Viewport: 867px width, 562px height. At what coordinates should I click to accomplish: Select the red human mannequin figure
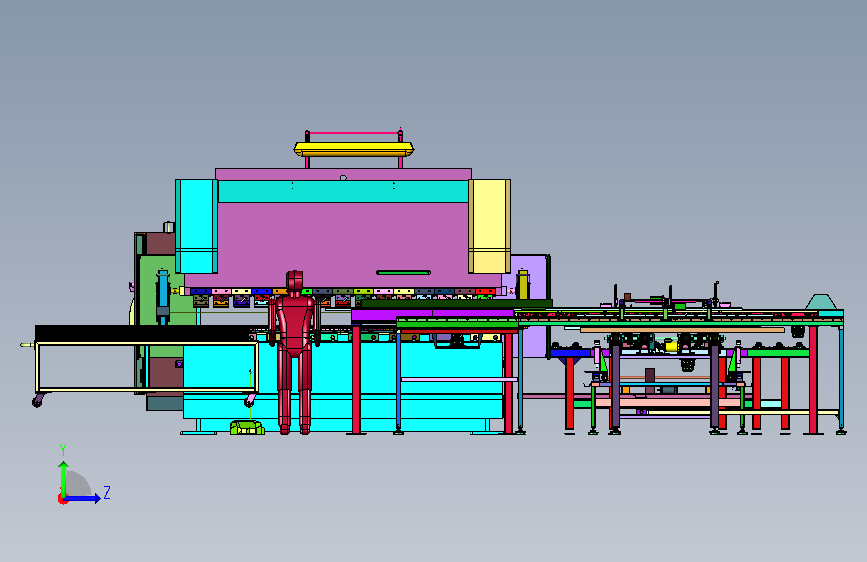coord(295,352)
